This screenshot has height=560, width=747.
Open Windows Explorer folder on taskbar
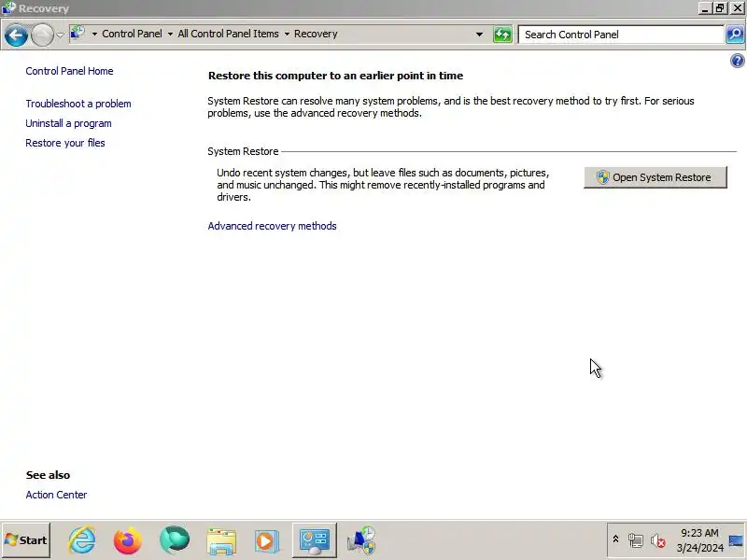pos(221,541)
